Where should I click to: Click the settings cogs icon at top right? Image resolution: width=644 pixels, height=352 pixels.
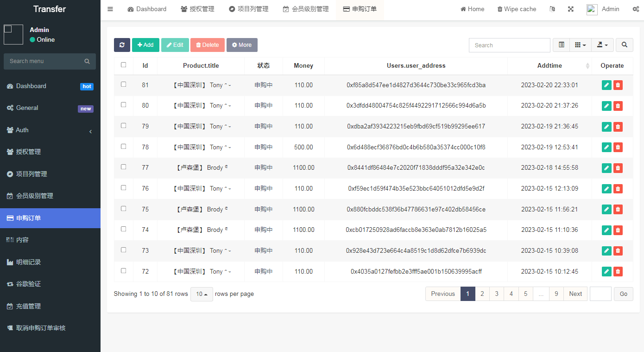636,9
